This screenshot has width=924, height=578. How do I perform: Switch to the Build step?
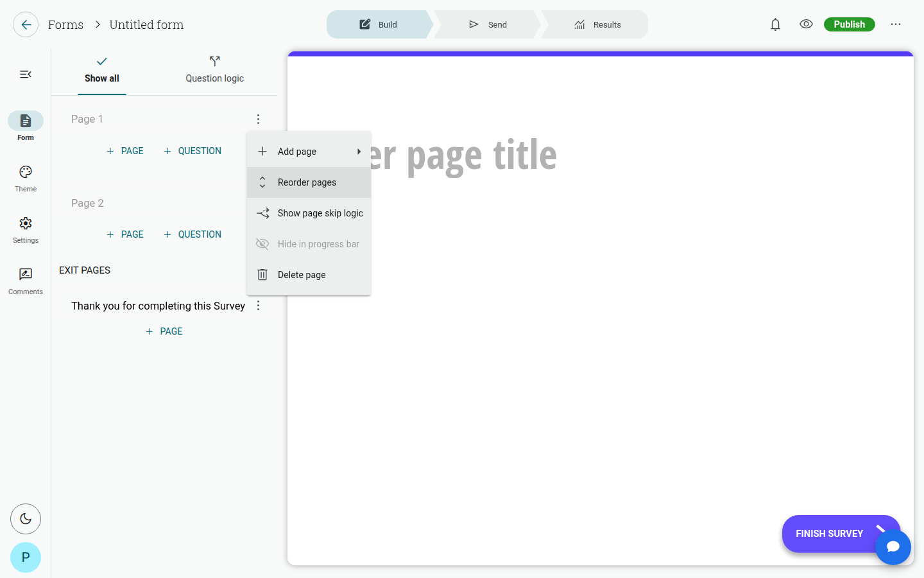tap(379, 24)
